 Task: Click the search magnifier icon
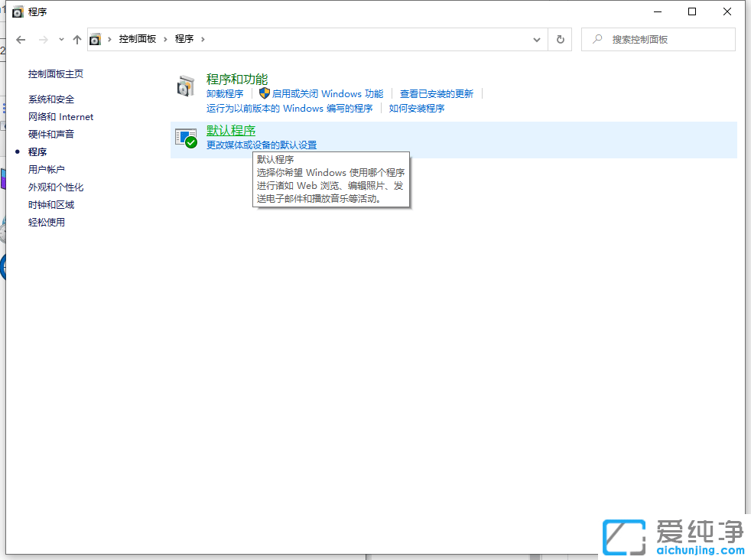[x=596, y=39]
